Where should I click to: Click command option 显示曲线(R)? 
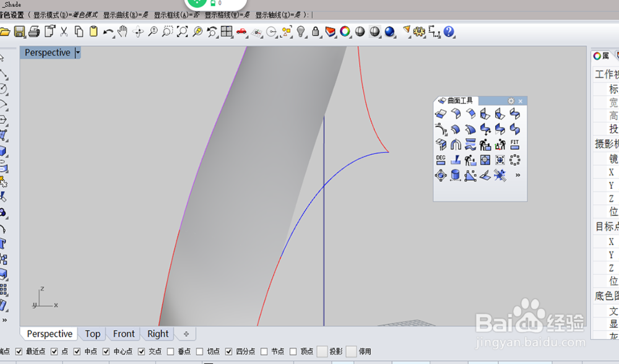126,15
